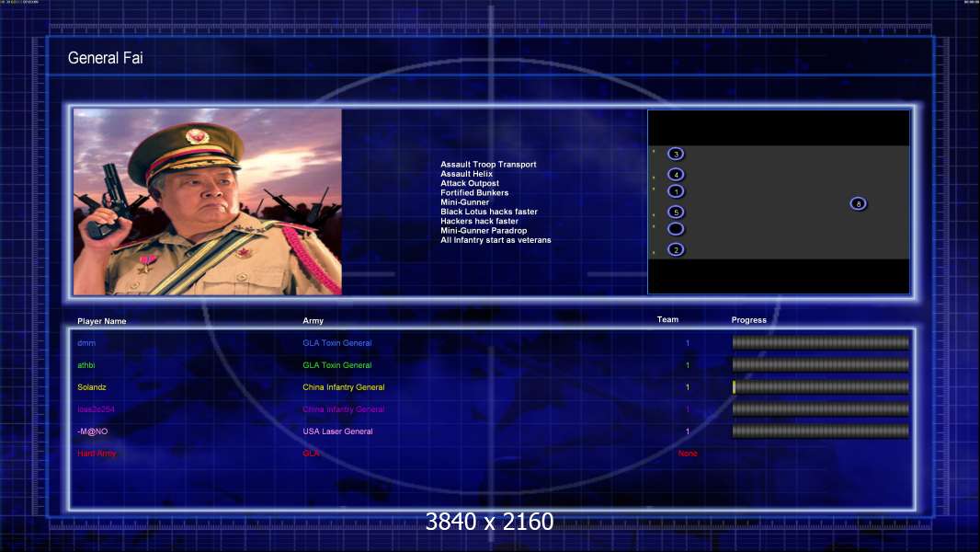Click team number in -M@NO row
Viewport: 980px width, 552px height.
(x=688, y=431)
